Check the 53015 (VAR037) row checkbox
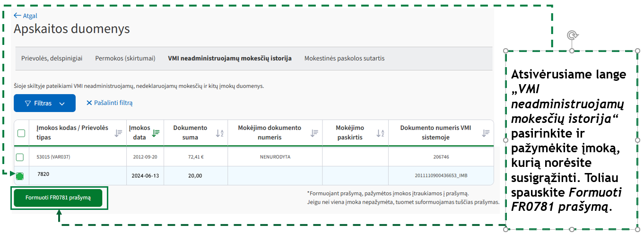The image size is (644, 234). (x=20, y=157)
